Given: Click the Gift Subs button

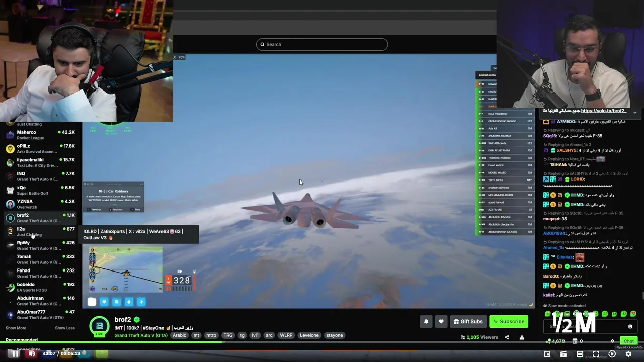Looking at the screenshot, I should [467, 322].
